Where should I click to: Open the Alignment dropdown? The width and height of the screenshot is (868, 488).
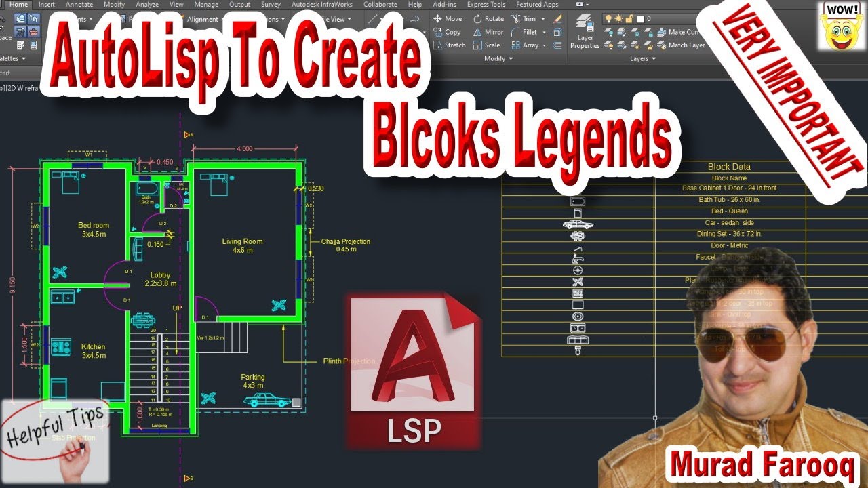pos(202,20)
